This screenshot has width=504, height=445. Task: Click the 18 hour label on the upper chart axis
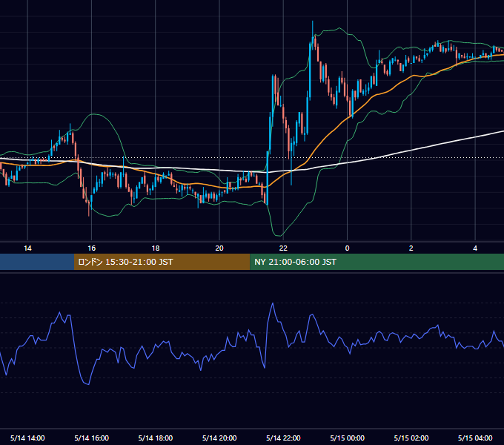click(156, 248)
